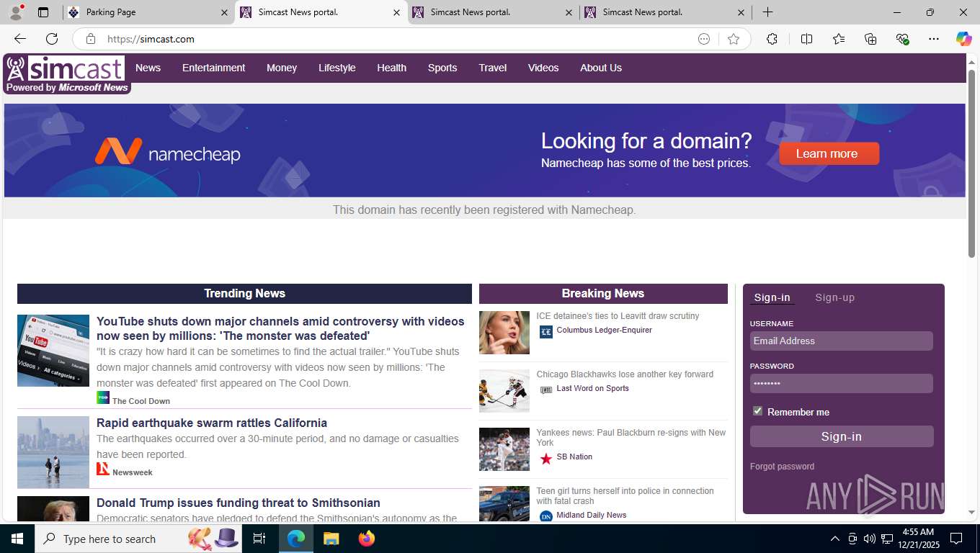Open Settings and more menu
The image size is (980, 553).
click(x=934, y=39)
